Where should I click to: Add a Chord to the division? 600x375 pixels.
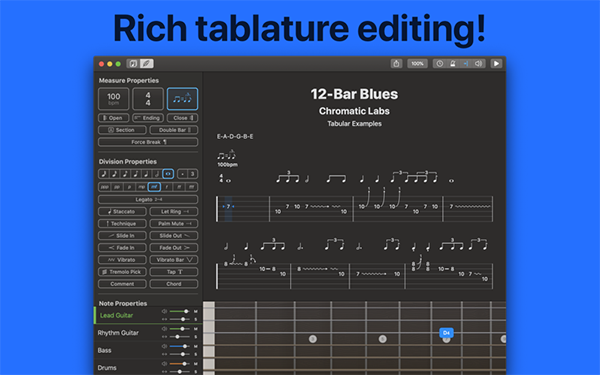tap(174, 284)
